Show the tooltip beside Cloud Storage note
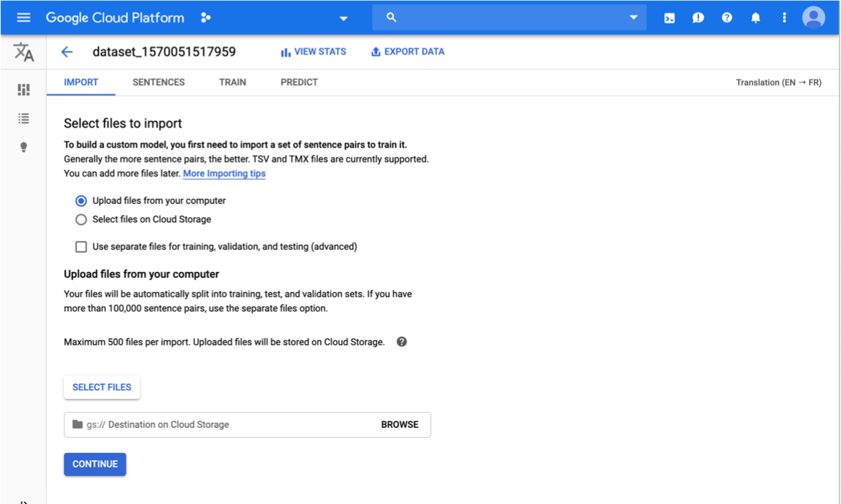 (401, 342)
